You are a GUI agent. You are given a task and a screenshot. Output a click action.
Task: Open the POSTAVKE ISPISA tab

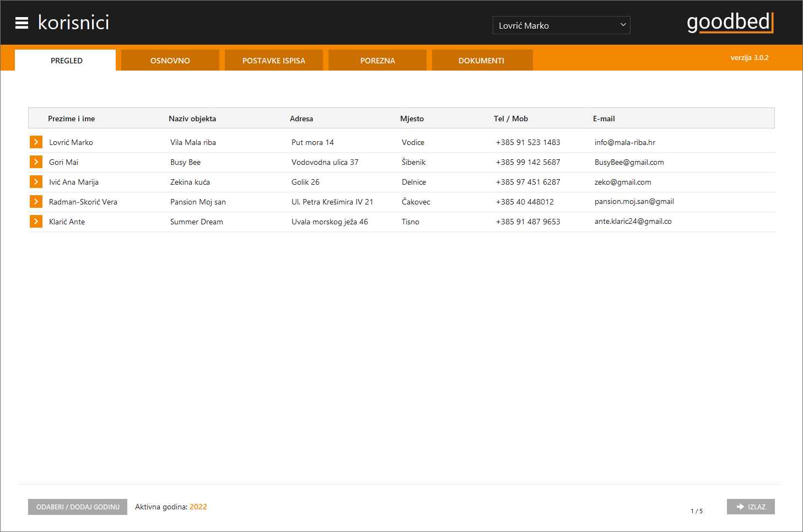(x=273, y=61)
